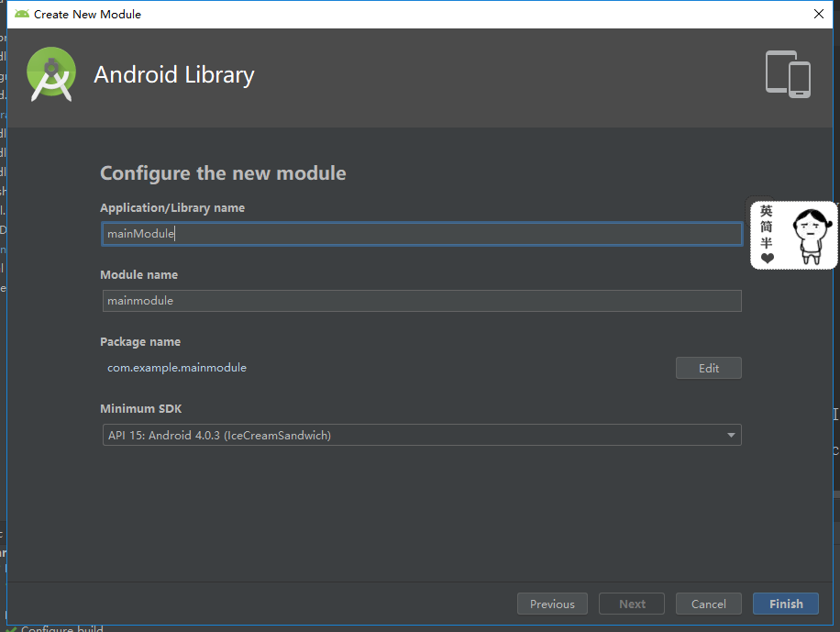
Task: Click the Minimum SDK dropdown arrow
Action: coord(731,434)
